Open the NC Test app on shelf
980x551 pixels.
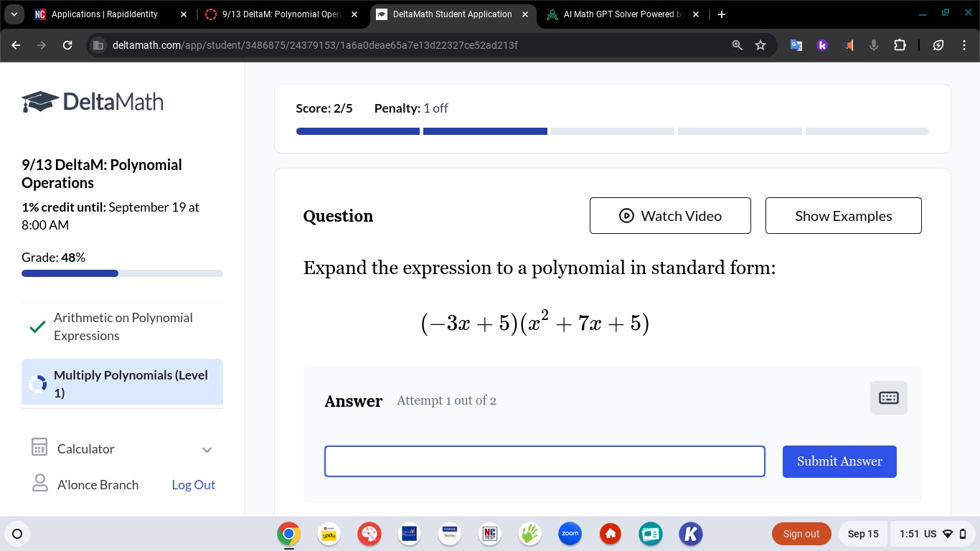coord(490,534)
